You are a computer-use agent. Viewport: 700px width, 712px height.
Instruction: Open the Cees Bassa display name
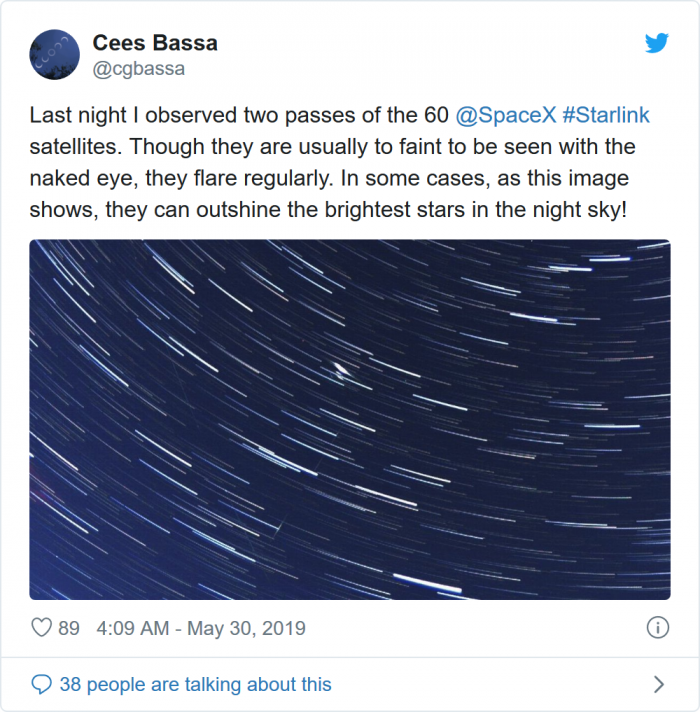(155, 43)
